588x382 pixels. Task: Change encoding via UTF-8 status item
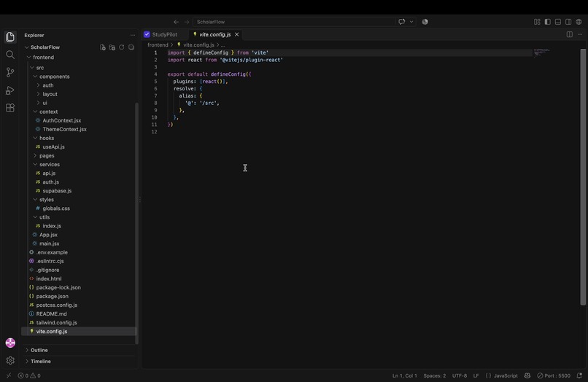click(x=460, y=375)
